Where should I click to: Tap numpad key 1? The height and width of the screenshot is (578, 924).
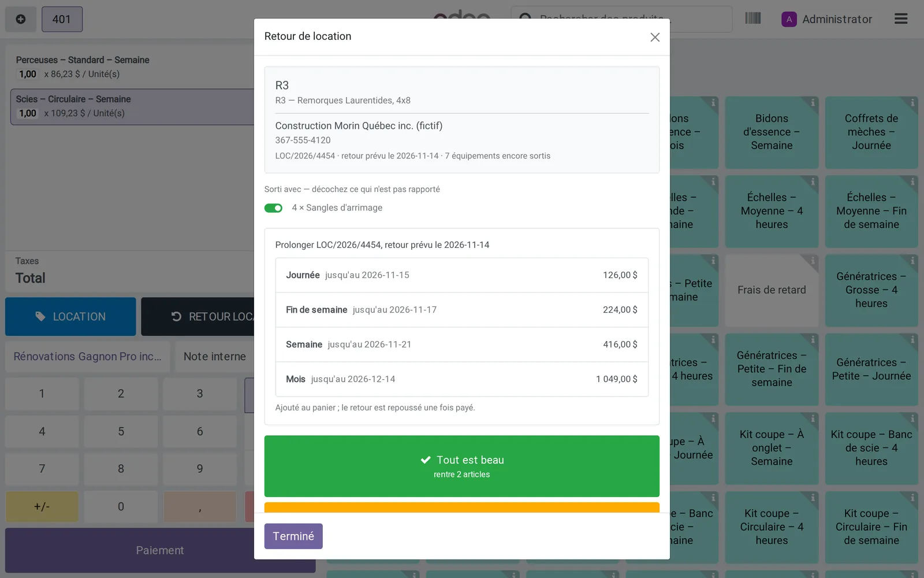[42, 394]
